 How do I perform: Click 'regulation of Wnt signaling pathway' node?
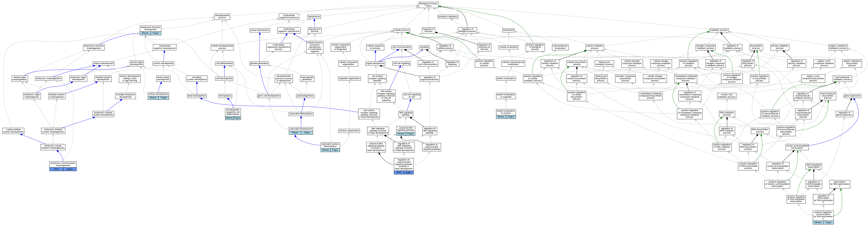[x=429, y=131]
